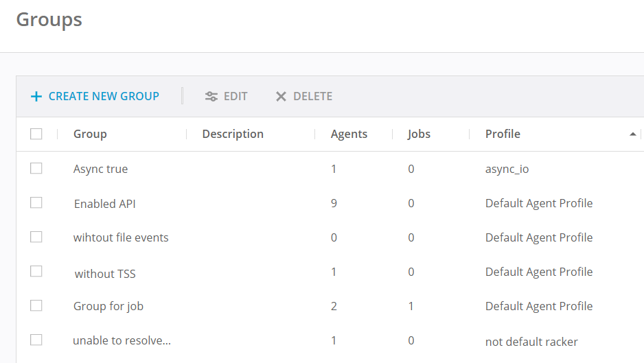The height and width of the screenshot is (363, 644).
Task: Click the agents count 9 for Enabled API
Action: 334,203
